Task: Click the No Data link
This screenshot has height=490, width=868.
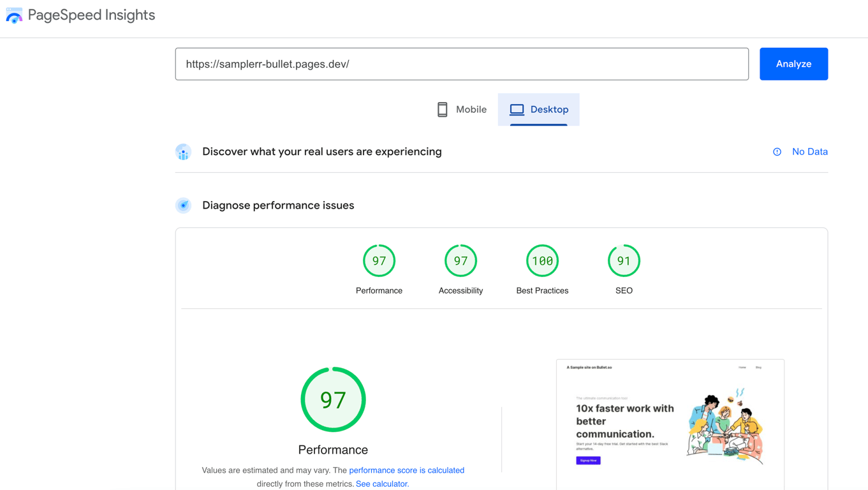Action: (x=809, y=152)
